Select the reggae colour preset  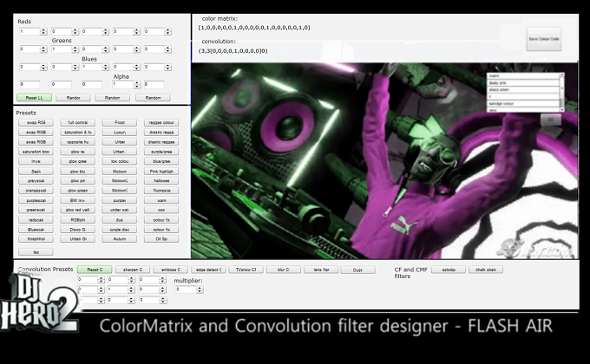[x=161, y=122]
